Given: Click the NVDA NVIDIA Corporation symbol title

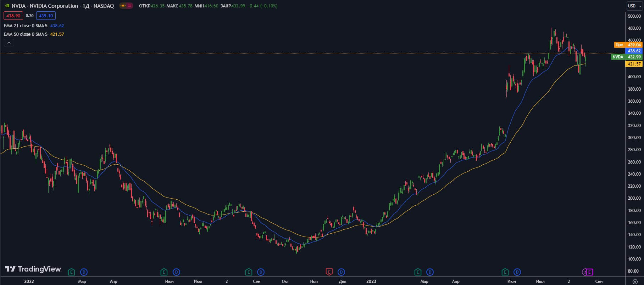Looking at the screenshot, I should click(x=62, y=6).
